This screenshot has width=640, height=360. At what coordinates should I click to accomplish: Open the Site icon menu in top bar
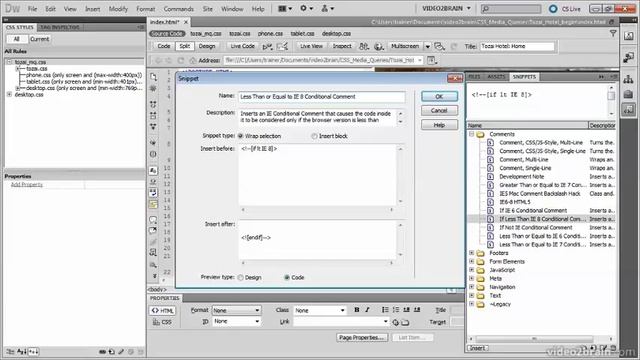[x=327, y=8]
